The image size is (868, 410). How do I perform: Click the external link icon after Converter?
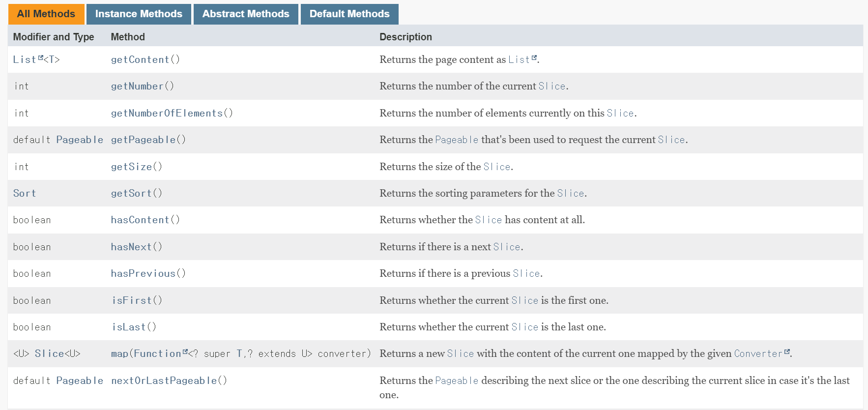point(787,352)
